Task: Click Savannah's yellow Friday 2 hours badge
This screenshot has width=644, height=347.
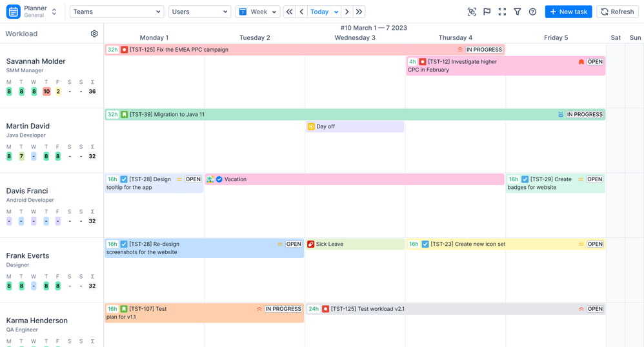Action: (x=58, y=92)
